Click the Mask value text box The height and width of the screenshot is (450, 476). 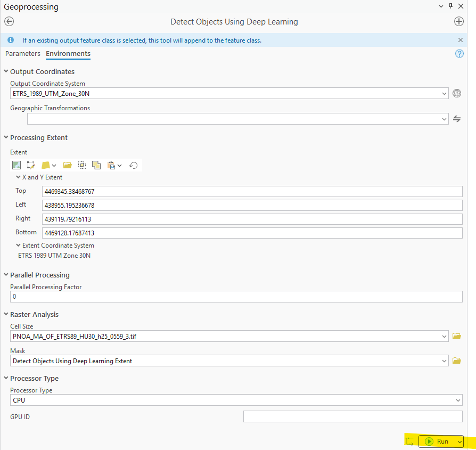coord(226,361)
